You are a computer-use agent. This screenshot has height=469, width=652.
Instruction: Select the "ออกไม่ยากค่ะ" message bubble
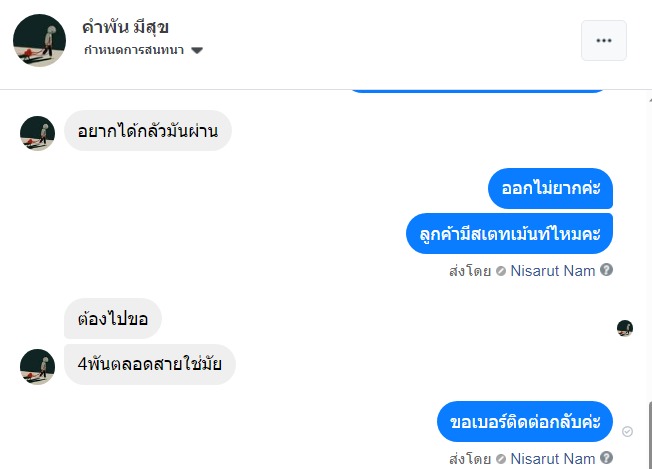[x=550, y=188]
